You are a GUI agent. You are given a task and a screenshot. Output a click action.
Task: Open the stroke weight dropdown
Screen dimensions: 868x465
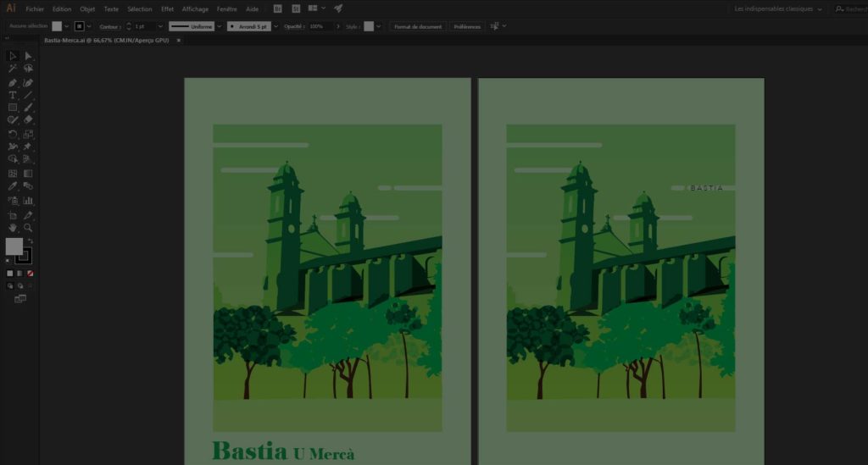162,26
